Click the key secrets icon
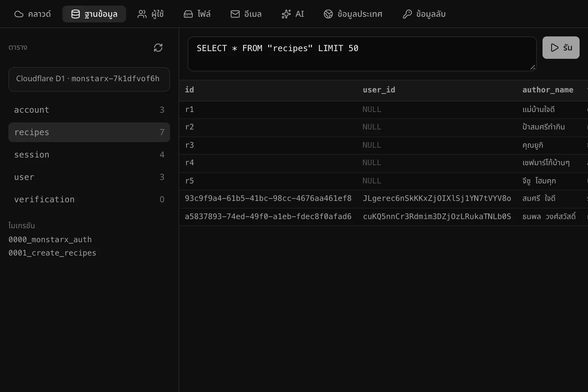The height and width of the screenshot is (392, 588). coord(407,14)
